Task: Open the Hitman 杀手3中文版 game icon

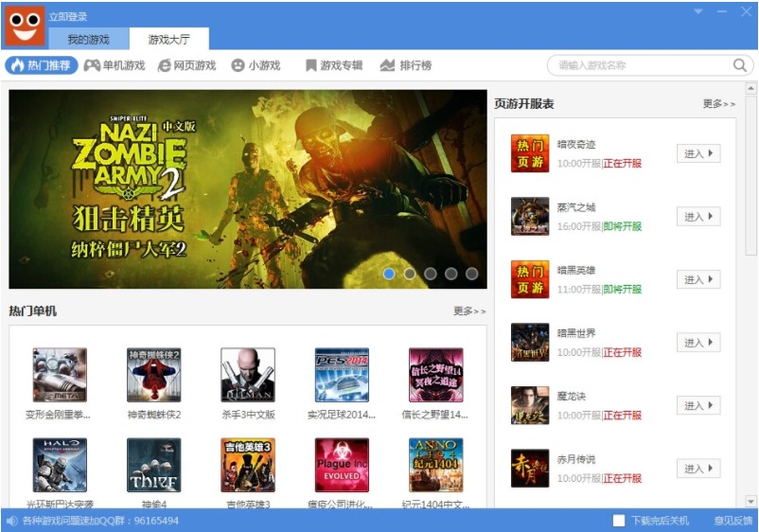Action: [248, 375]
